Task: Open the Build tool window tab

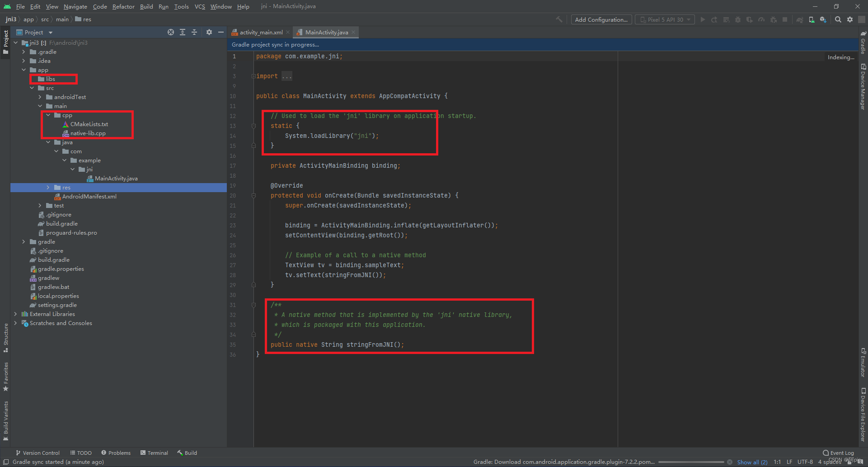Action: point(187,453)
